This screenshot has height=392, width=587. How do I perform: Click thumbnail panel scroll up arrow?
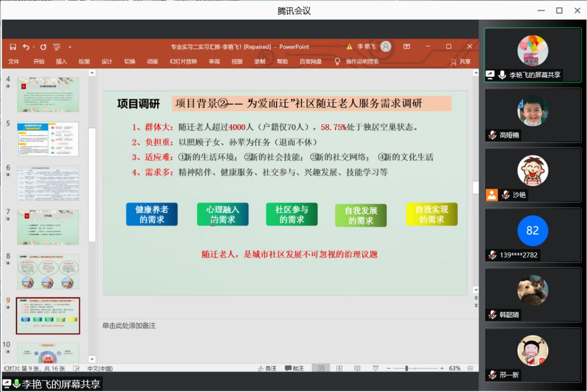click(x=92, y=73)
